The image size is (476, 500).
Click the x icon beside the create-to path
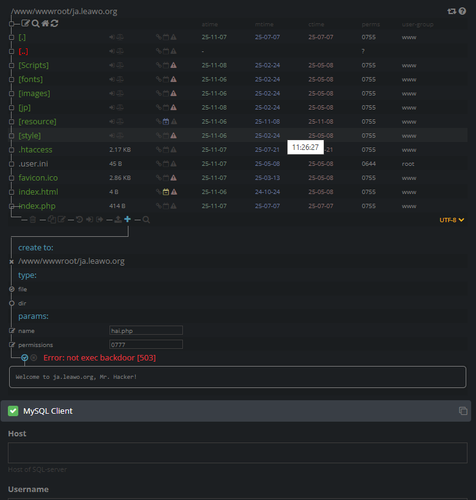(12, 262)
